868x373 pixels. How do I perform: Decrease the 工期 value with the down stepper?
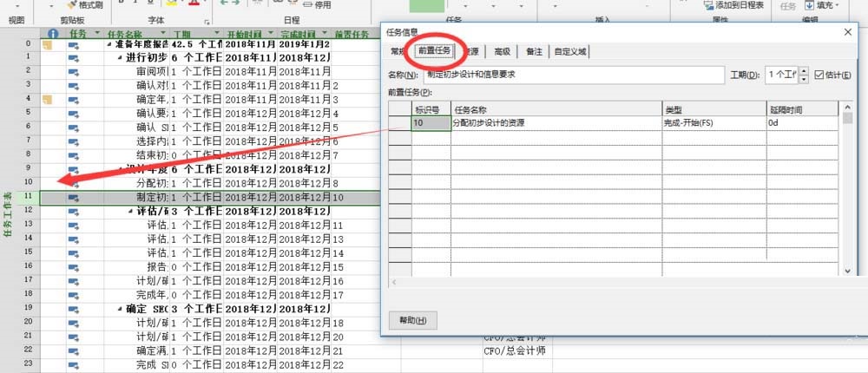804,79
